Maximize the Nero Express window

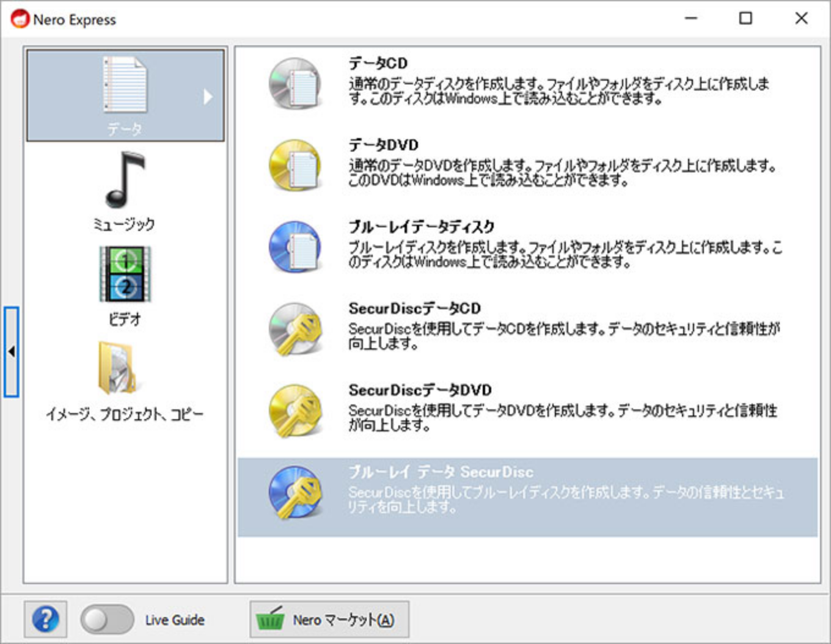(745, 18)
